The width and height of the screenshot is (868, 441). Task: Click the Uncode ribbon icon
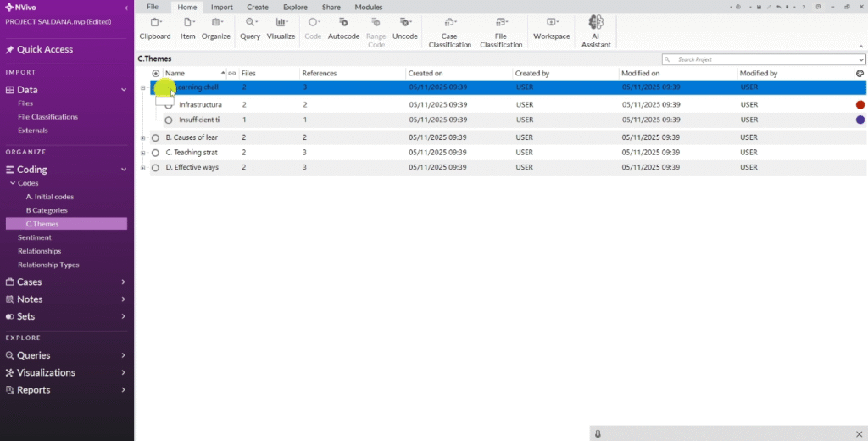coord(405,27)
